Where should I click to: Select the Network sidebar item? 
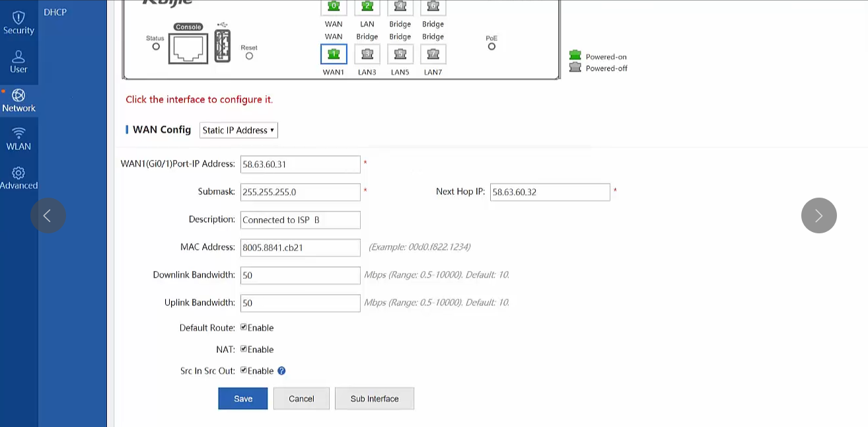[18, 100]
